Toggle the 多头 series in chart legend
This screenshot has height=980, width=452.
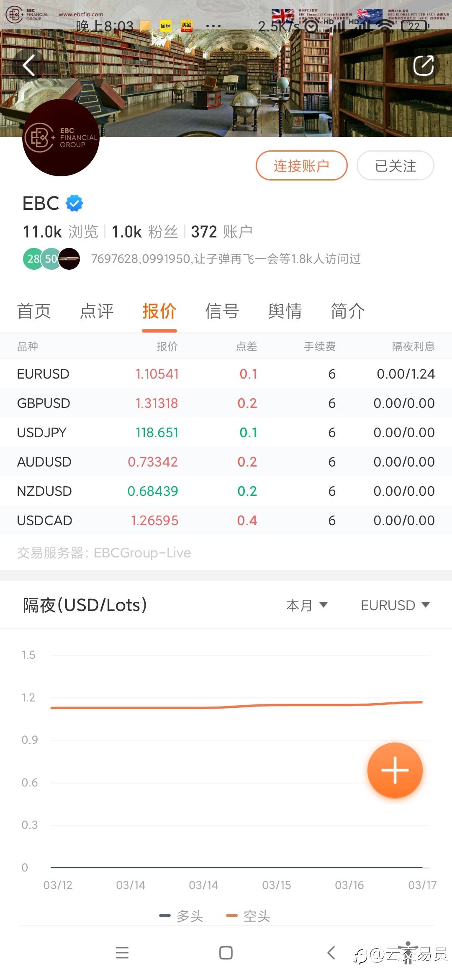coord(182,916)
